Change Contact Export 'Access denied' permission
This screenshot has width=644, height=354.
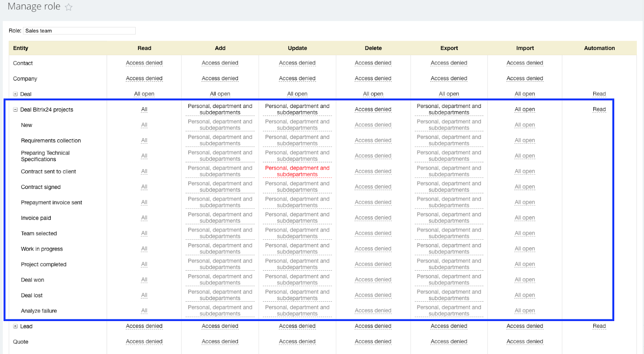pyautogui.click(x=449, y=63)
